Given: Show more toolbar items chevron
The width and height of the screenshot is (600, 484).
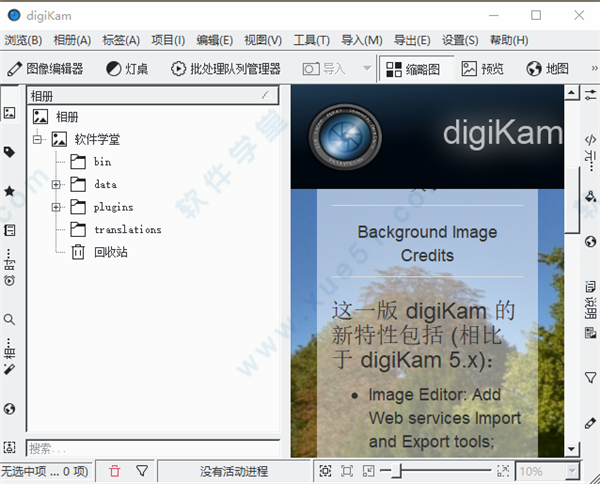Looking at the screenshot, I should (594, 68).
